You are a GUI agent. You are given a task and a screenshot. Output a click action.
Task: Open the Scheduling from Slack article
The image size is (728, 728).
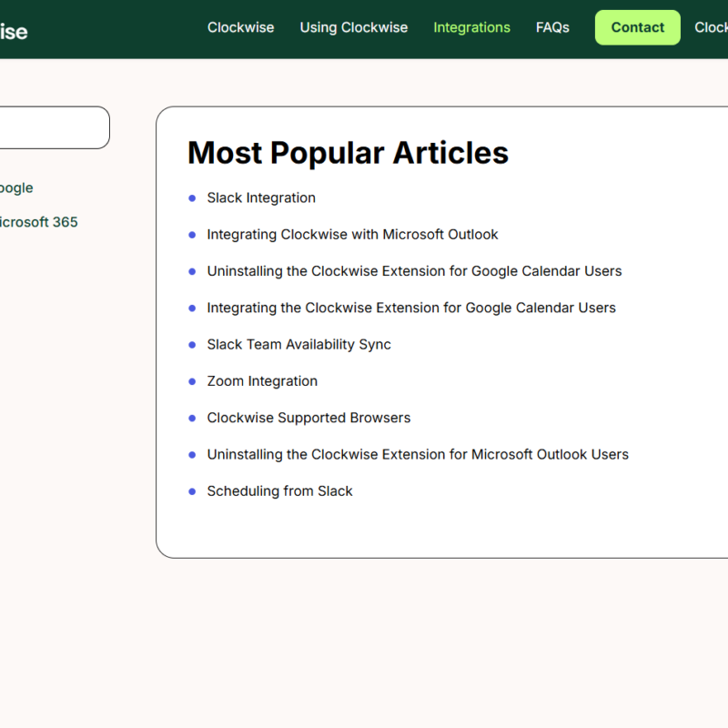click(279, 491)
